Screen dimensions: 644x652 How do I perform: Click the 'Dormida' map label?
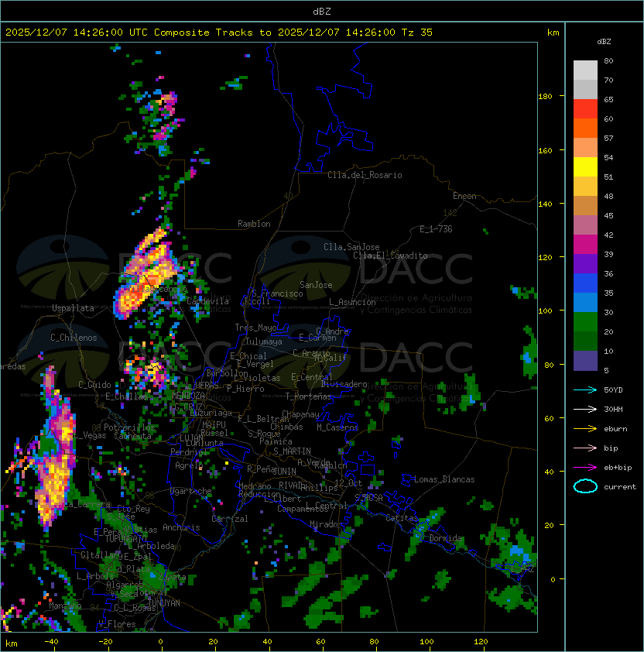point(445,538)
